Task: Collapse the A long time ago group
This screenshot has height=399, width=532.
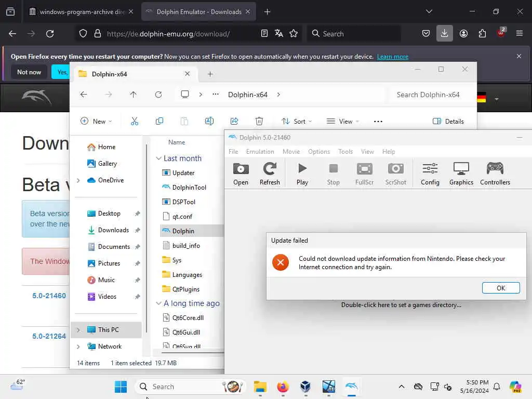Action: click(x=158, y=303)
